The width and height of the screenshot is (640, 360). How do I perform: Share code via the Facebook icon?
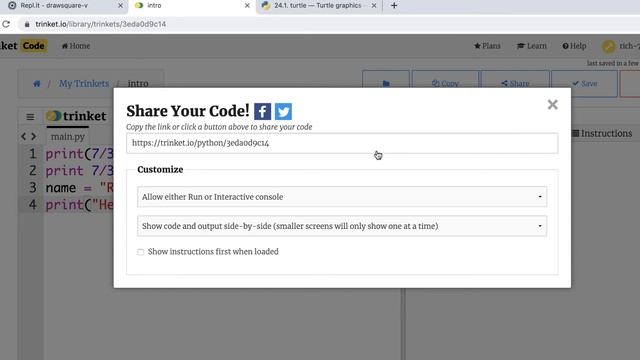click(262, 111)
